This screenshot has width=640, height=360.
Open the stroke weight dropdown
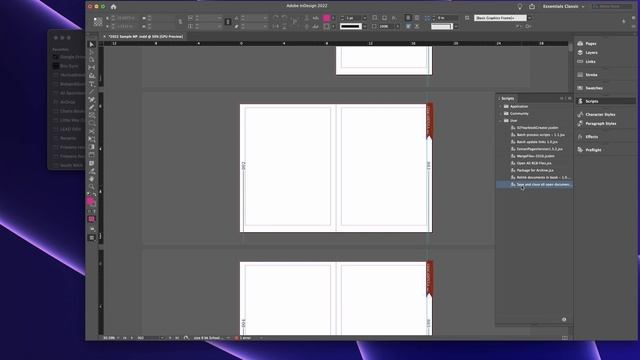364,18
